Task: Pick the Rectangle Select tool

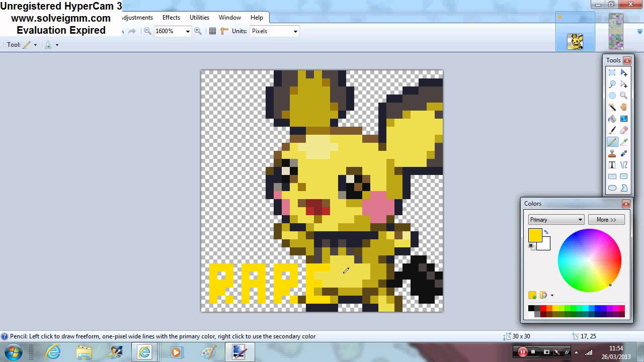Action: point(612,72)
